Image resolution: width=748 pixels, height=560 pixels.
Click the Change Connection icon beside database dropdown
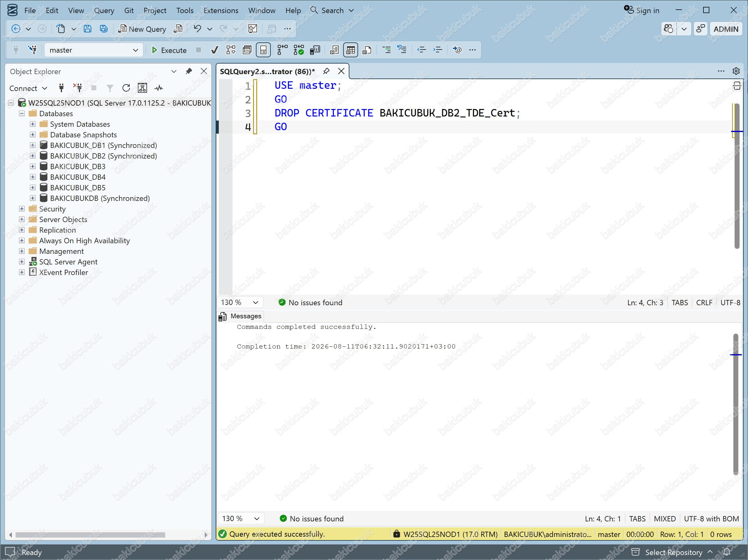point(32,50)
